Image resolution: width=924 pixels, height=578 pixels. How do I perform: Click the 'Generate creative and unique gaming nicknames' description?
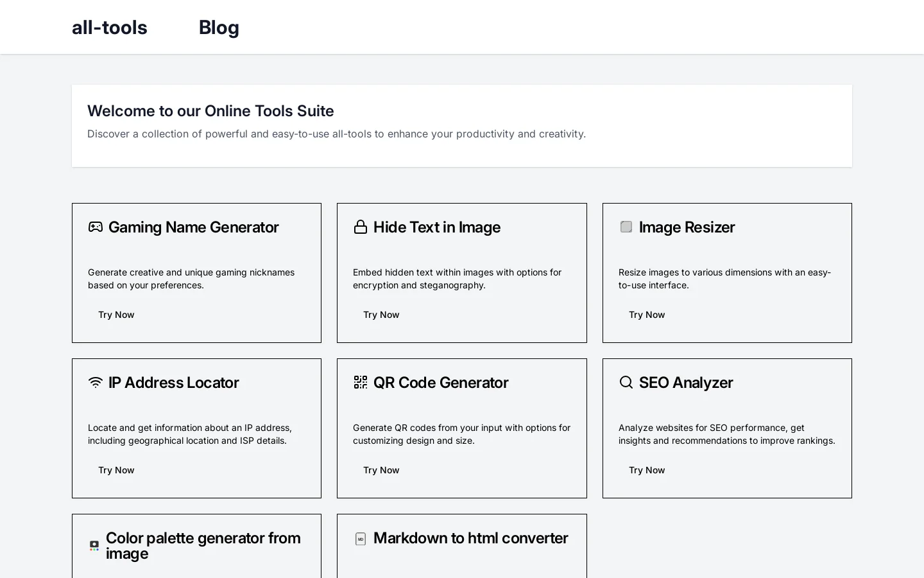coord(191,279)
